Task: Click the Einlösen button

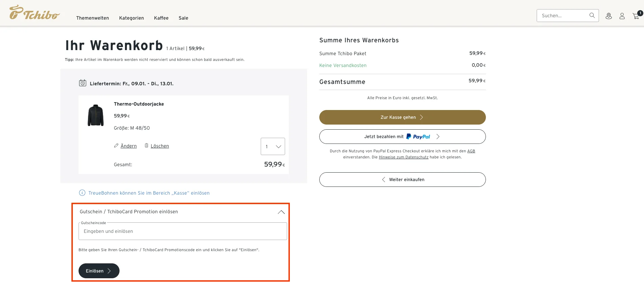Action: point(99,271)
